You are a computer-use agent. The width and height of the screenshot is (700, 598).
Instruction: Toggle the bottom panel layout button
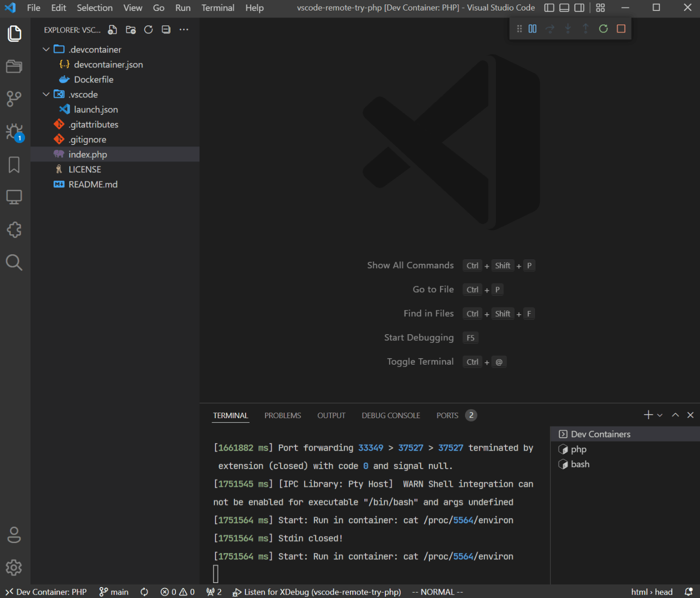click(x=564, y=8)
